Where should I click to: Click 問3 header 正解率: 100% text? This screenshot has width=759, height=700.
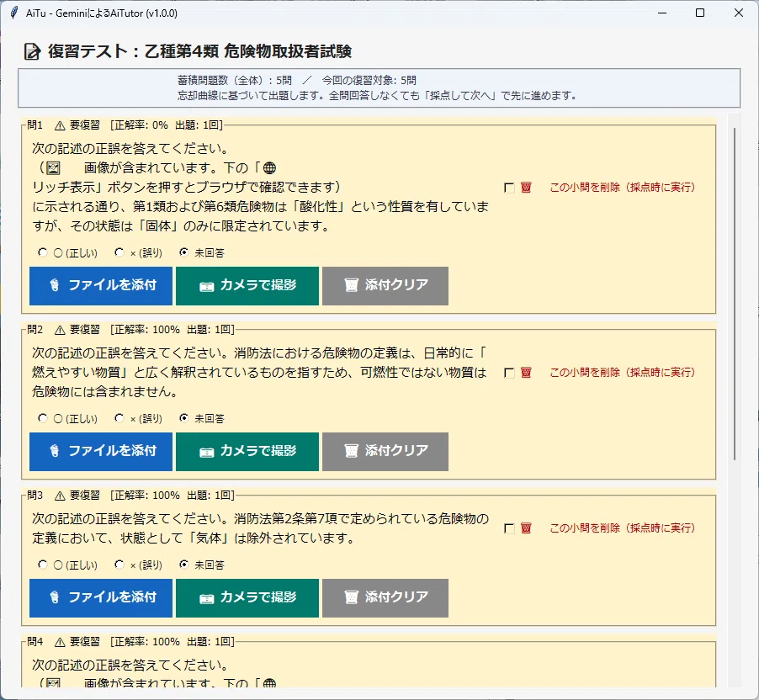pos(147,496)
